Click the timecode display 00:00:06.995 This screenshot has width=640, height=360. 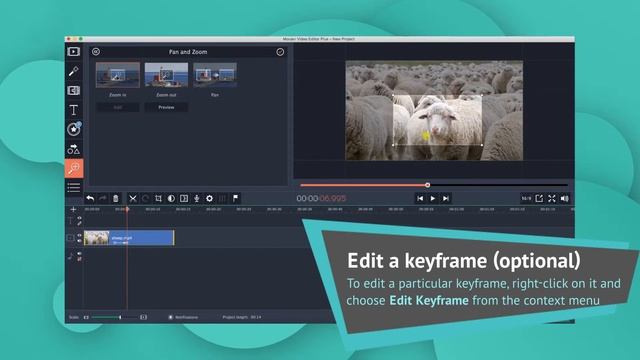pos(321,198)
